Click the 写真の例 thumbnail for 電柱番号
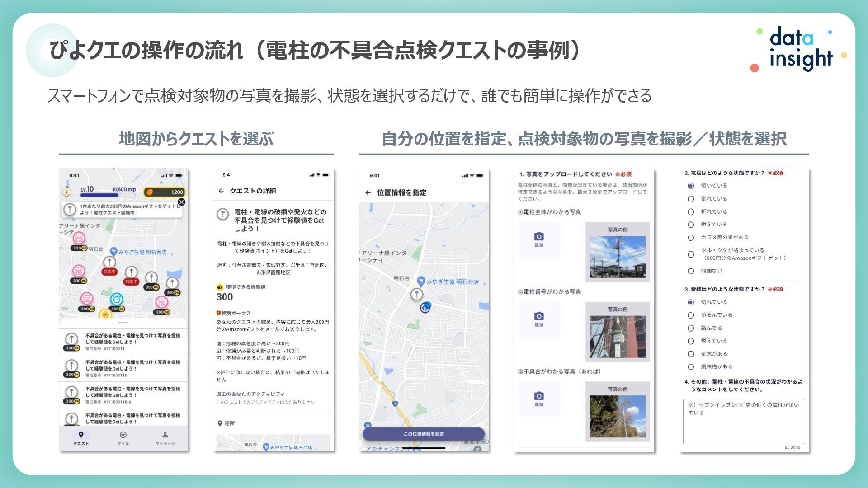This screenshot has height=488, width=868. (618, 337)
